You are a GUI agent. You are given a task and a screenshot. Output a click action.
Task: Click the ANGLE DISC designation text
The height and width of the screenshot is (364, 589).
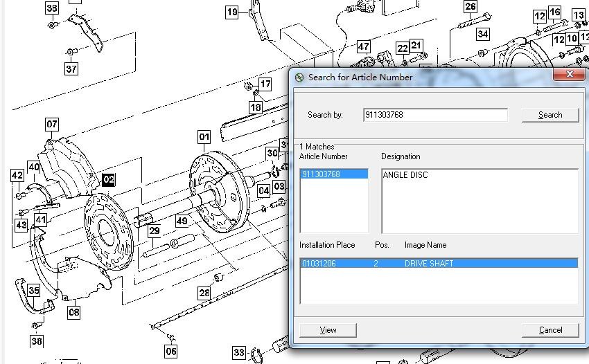pyautogui.click(x=405, y=175)
